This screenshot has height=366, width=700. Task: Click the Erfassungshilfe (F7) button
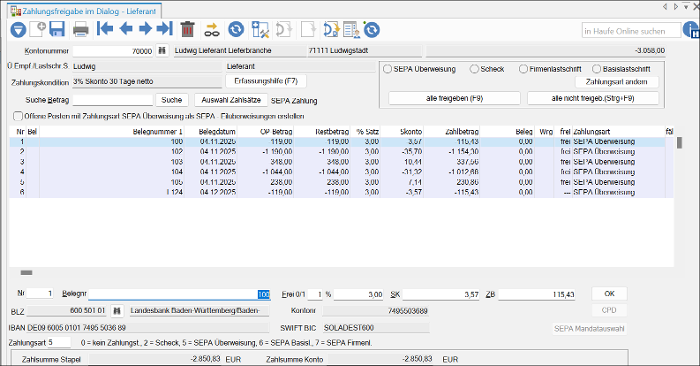(266, 81)
